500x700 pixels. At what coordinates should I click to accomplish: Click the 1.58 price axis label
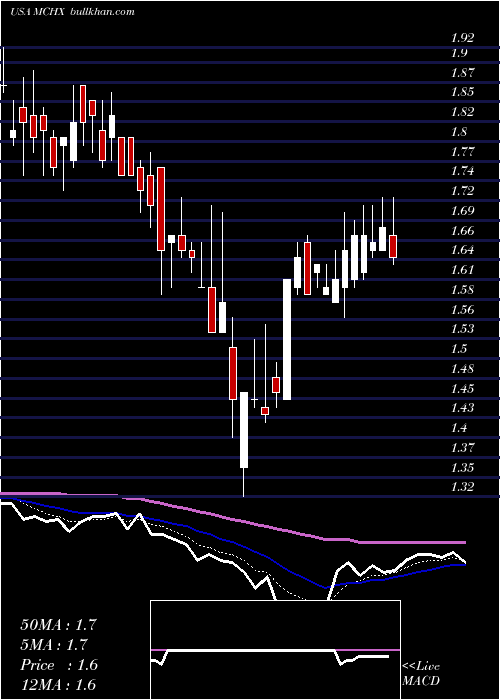(x=462, y=289)
